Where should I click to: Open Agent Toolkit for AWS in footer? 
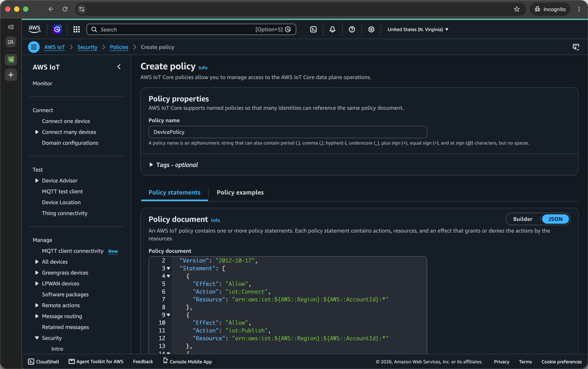[x=96, y=361]
